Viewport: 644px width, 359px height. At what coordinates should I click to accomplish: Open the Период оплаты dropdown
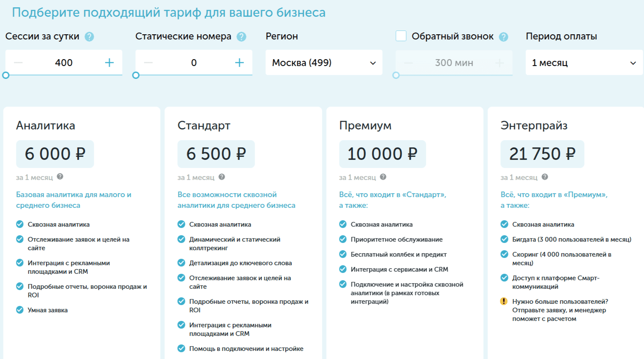[x=584, y=62]
